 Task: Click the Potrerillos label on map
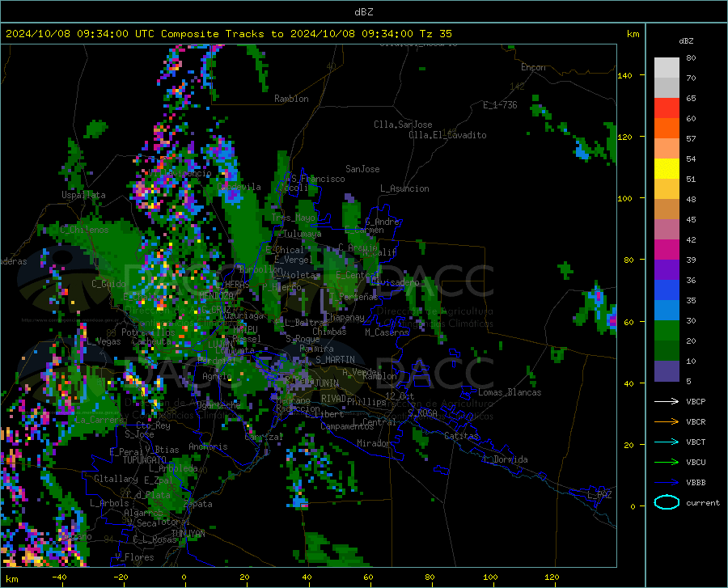tap(148, 332)
